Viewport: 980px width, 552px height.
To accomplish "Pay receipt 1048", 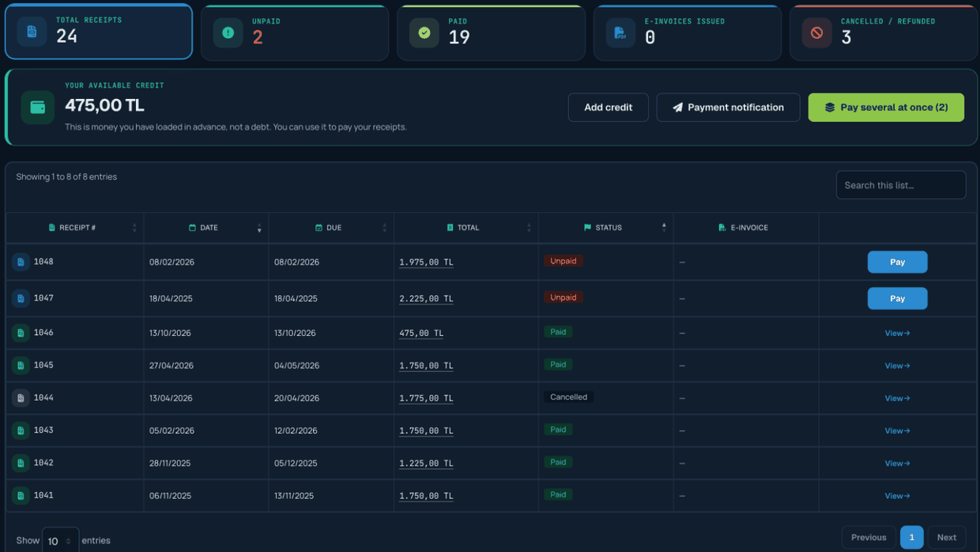I will click(897, 262).
